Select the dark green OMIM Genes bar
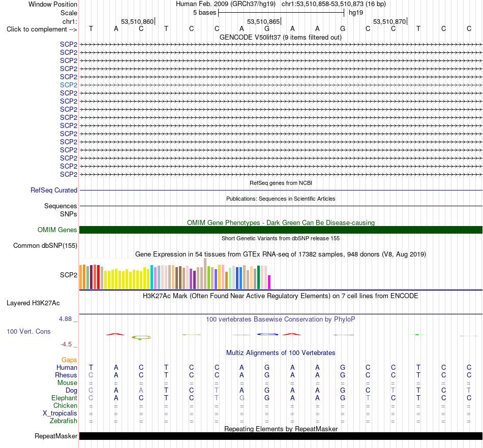This screenshot has height=448, width=483. pyautogui.click(x=281, y=230)
